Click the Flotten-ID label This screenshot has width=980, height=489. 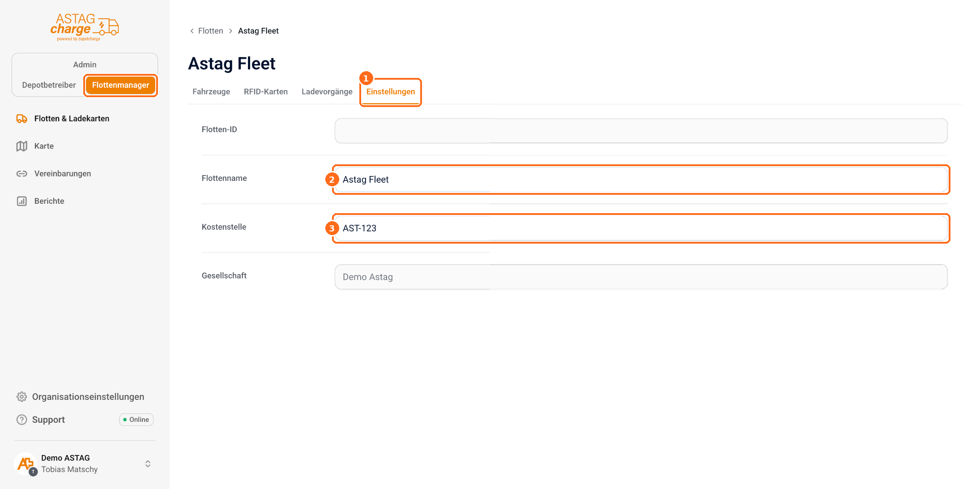219,129
